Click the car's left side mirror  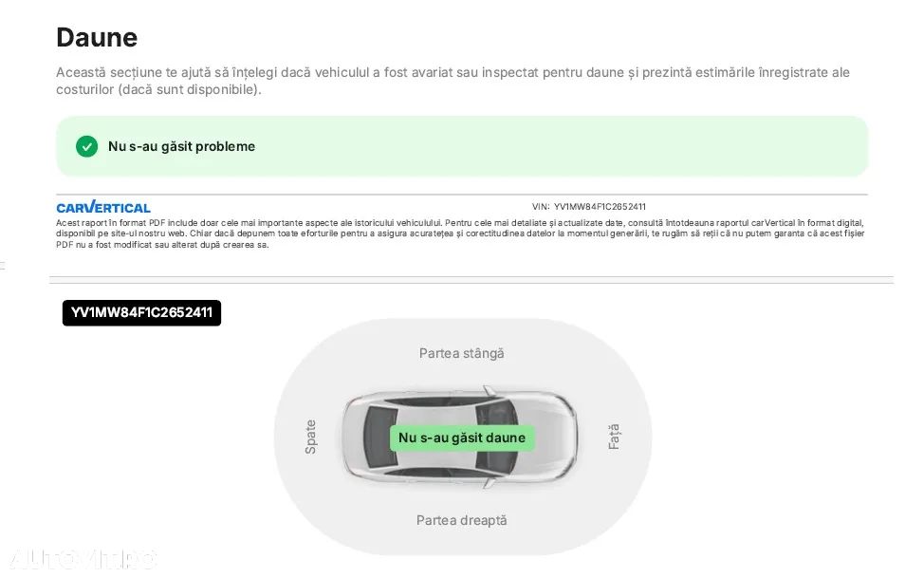click(x=488, y=389)
